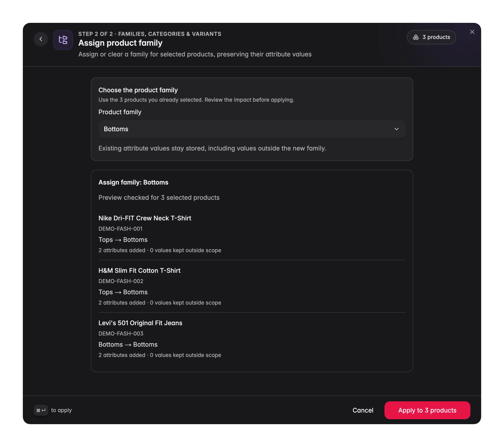The height and width of the screenshot is (447, 504).
Task: Click 'Choose the product family' heading
Action: click(138, 90)
